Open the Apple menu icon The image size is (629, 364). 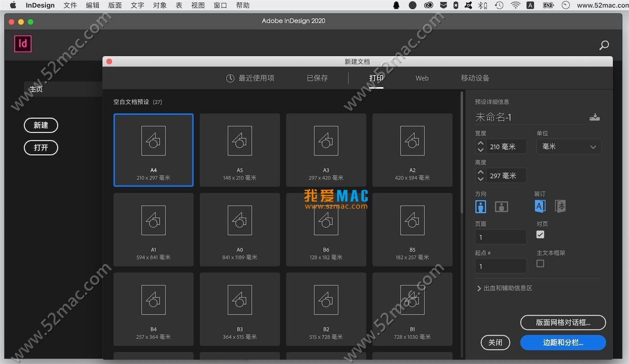(x=13, y=5)
